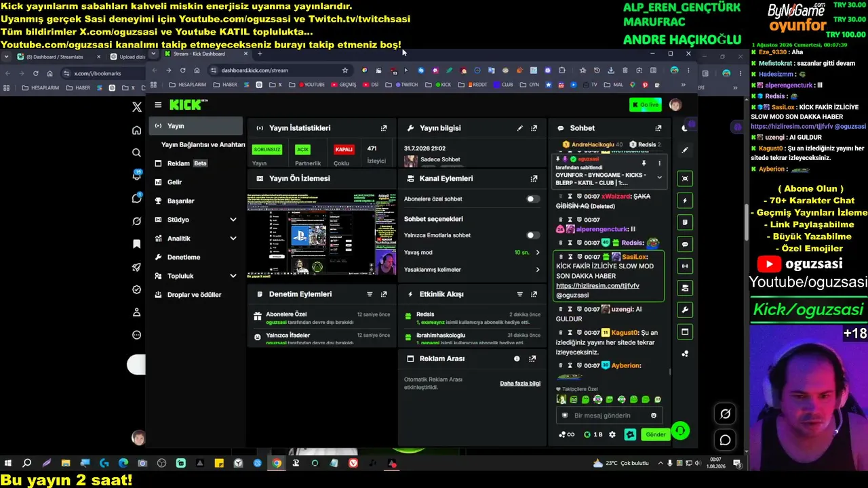Reload the Kick Dashboard page
This screenshot has height=488, width=868.
coord(182,70)
